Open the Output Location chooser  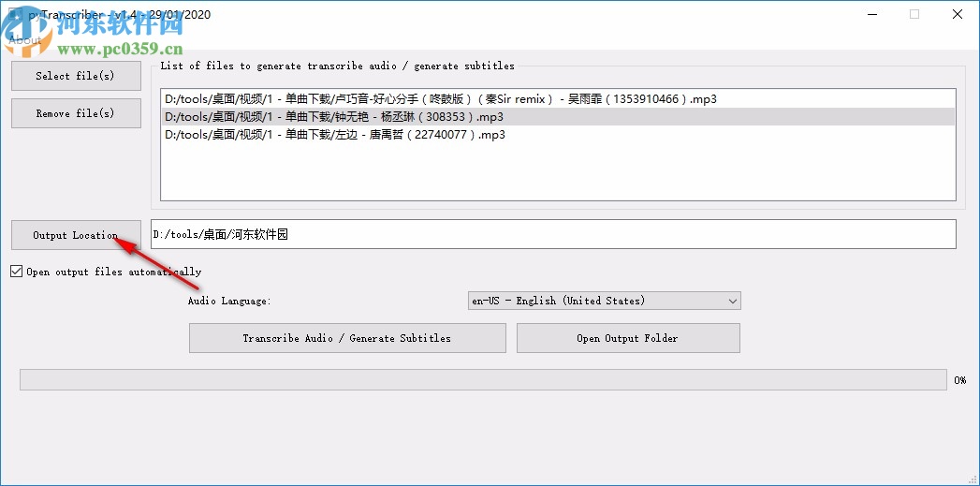[x=76, y=235]
